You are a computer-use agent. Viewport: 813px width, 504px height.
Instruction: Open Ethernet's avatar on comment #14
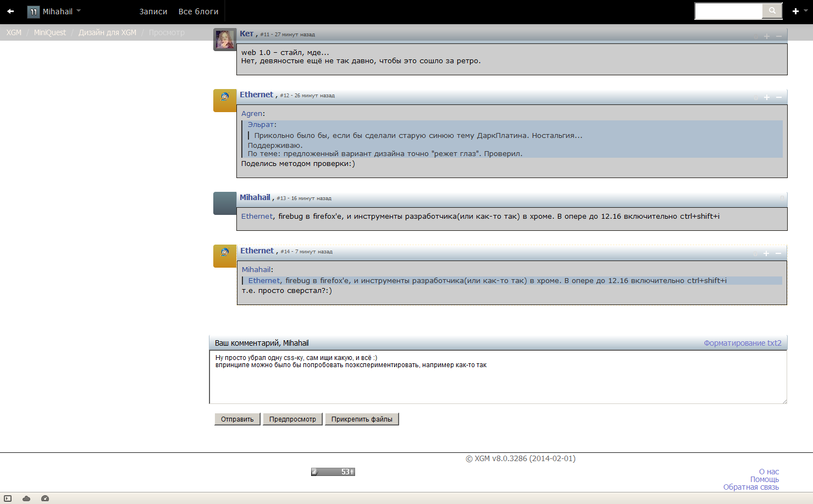(x=225, y=256)
